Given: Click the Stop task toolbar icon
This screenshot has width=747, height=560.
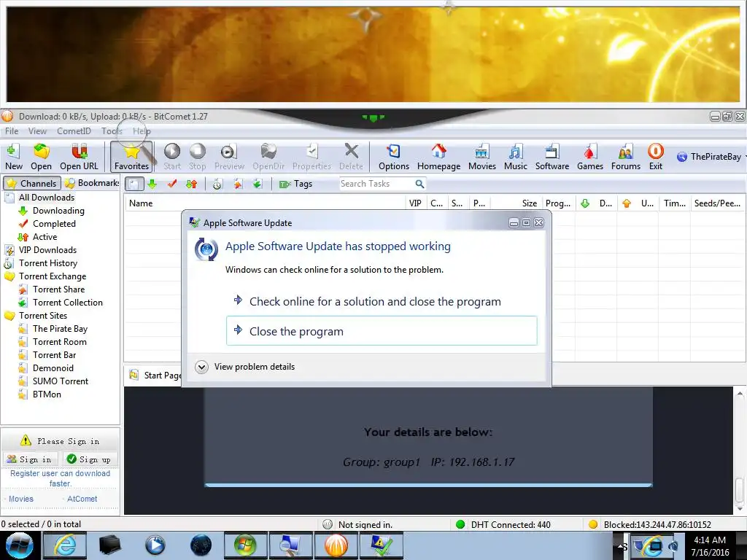Looking at the screenshot, I should [197, 157].
